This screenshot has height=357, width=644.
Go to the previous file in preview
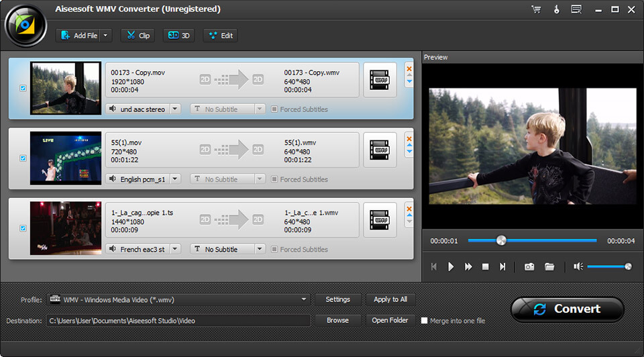pyautogui.click(x=434, y=266)
